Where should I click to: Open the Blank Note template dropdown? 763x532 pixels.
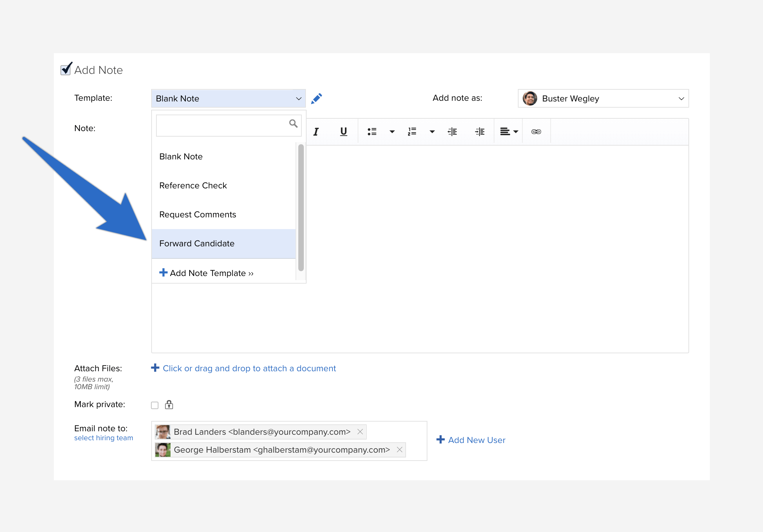(229, 99)
